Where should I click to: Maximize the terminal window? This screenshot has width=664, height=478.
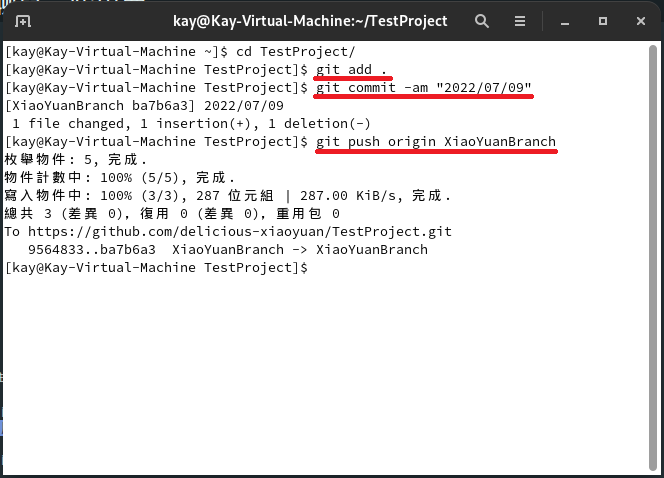point(604,21)
